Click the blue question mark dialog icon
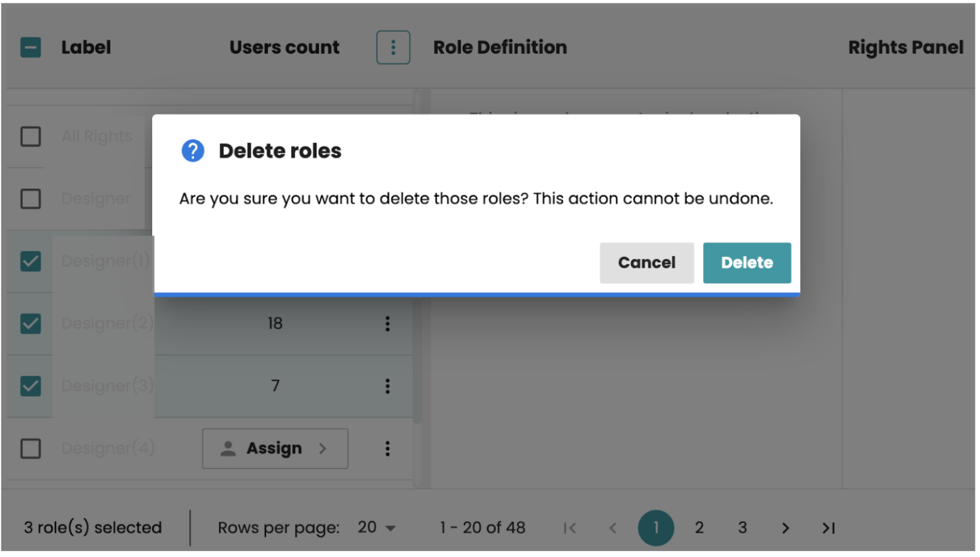The image size is (980, 557). [193, 151]
